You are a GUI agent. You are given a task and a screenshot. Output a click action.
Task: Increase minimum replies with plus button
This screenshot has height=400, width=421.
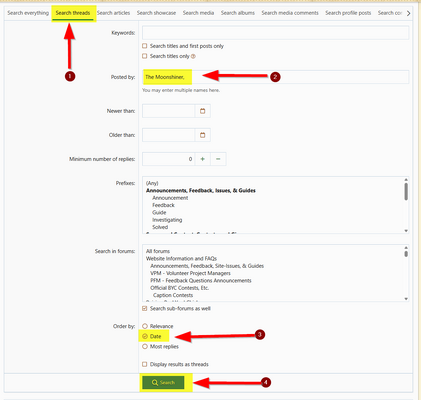[x=202, y=159]
